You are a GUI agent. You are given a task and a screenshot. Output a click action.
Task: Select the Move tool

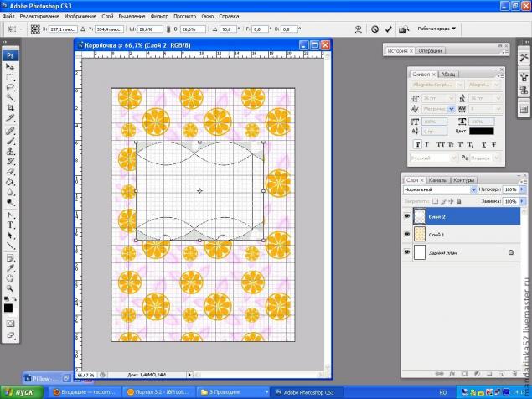pyautogui.click(x=10, y=67)
